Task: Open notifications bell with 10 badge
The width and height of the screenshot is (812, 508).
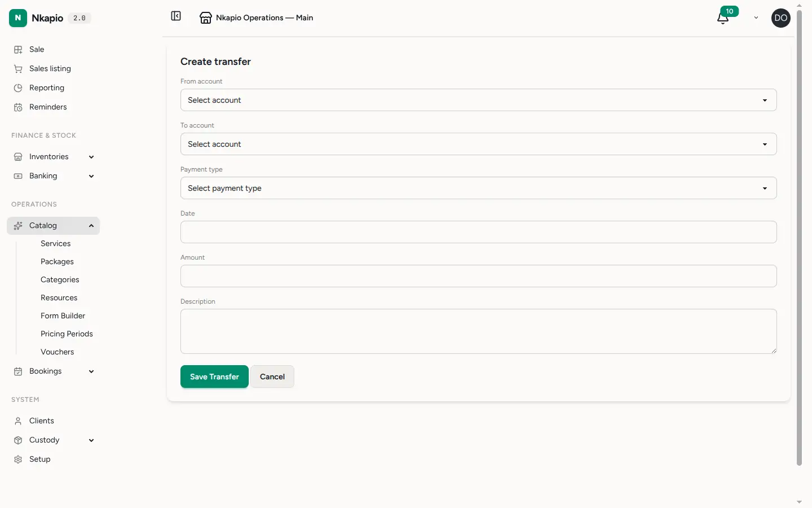Action: (723, 18)
